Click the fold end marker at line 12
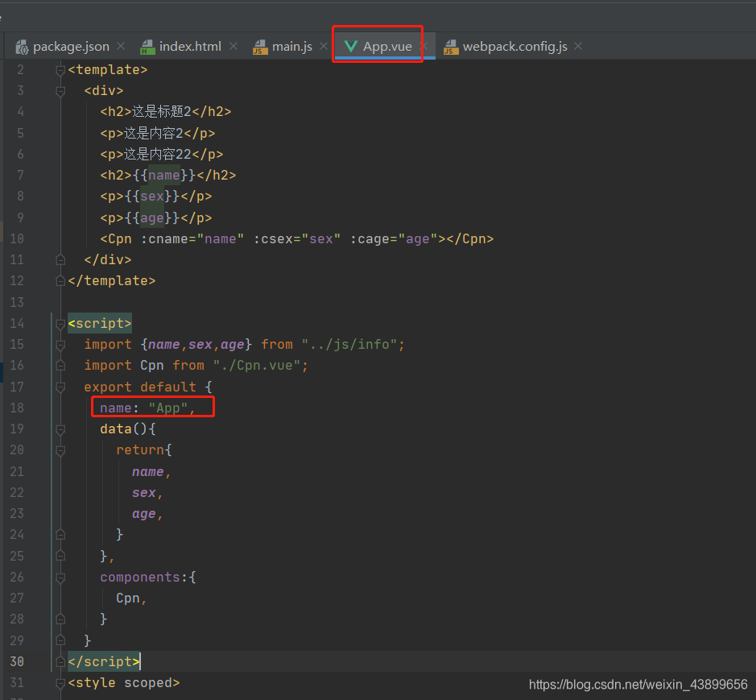The image size is (756, 700). click(x=60, y=281)
